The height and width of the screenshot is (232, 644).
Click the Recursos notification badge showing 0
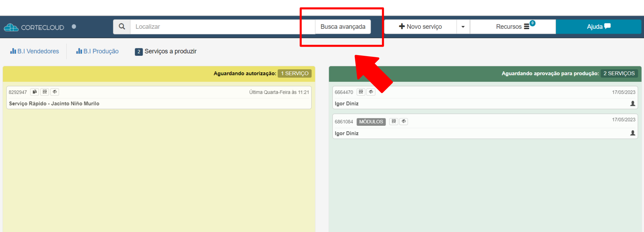tap(532, 23)
